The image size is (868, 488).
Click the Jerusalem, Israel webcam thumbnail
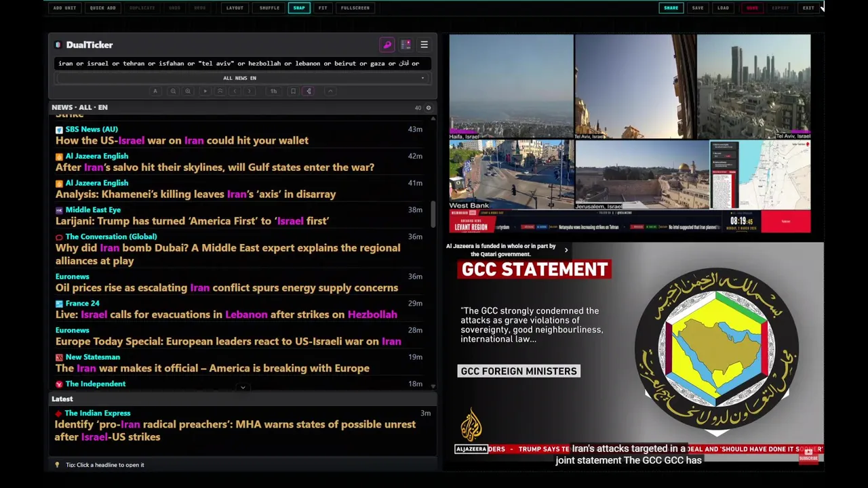642,176
